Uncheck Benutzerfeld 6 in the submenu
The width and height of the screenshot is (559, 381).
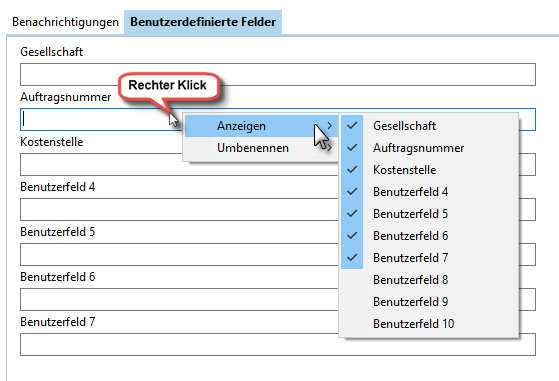pos(429,236)
